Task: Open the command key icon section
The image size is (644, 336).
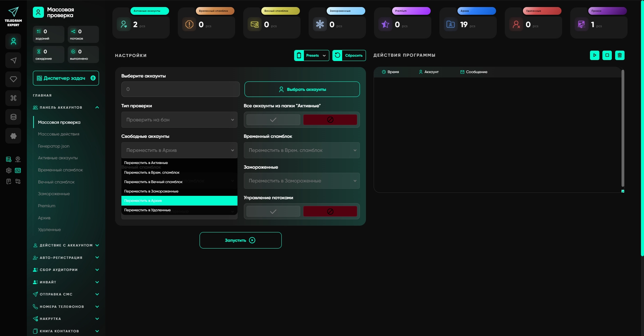Action: pyautogui.click(x=13, y=98)
